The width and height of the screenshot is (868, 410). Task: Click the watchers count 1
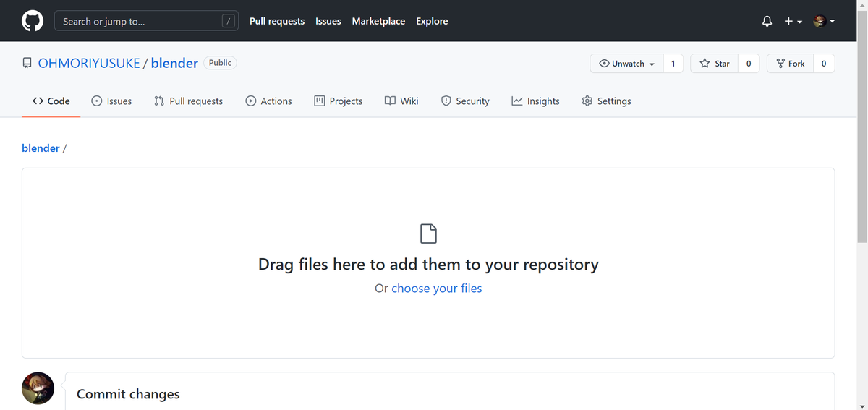click(673, 64)
